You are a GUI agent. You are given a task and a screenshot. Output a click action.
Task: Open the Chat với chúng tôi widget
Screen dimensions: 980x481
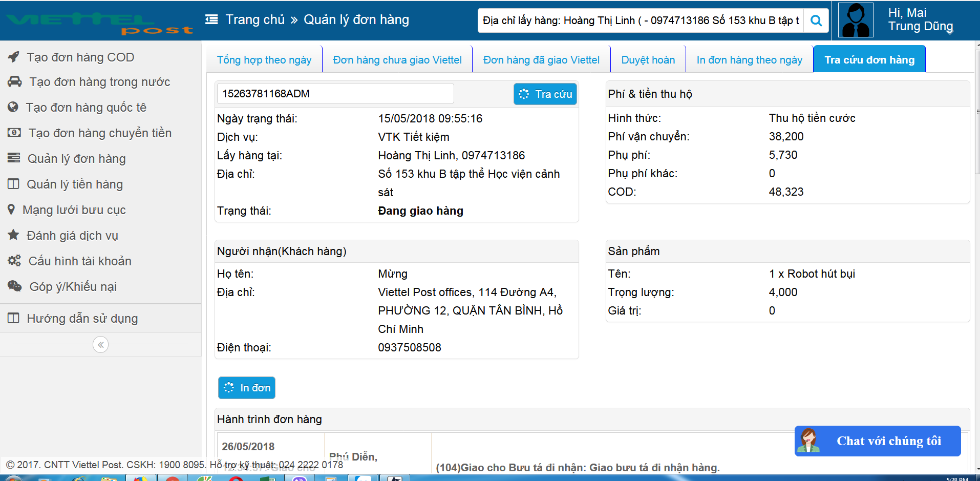pos(878,441)
